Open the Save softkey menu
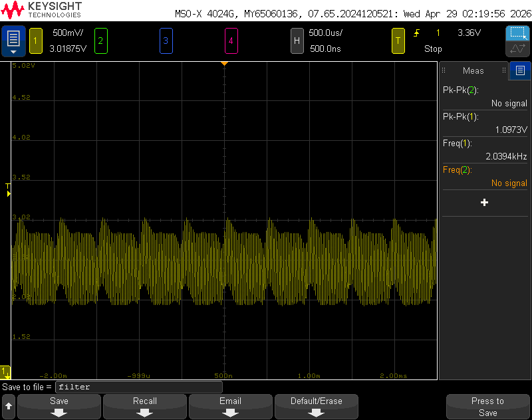Image resolution: width=532 pixels, height=420 pixels. [x=59, y=407]
